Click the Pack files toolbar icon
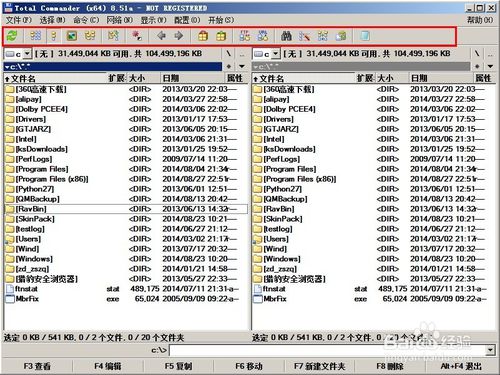Viewport: 500px width, 375px height. pyautogui.click(x=203, y=36)
